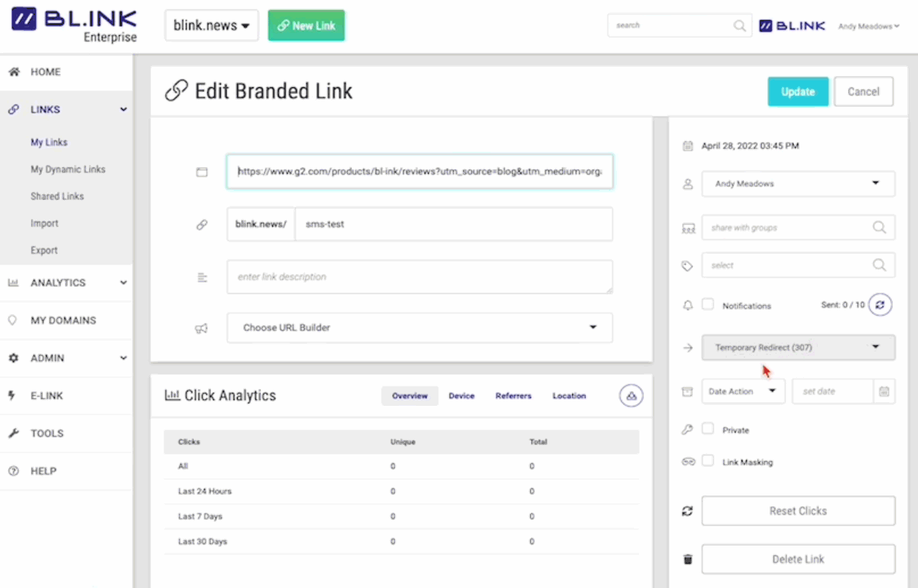Click the Reset Clicks button
This screenshot has height=588, width=918.
[x=798, y=511]
